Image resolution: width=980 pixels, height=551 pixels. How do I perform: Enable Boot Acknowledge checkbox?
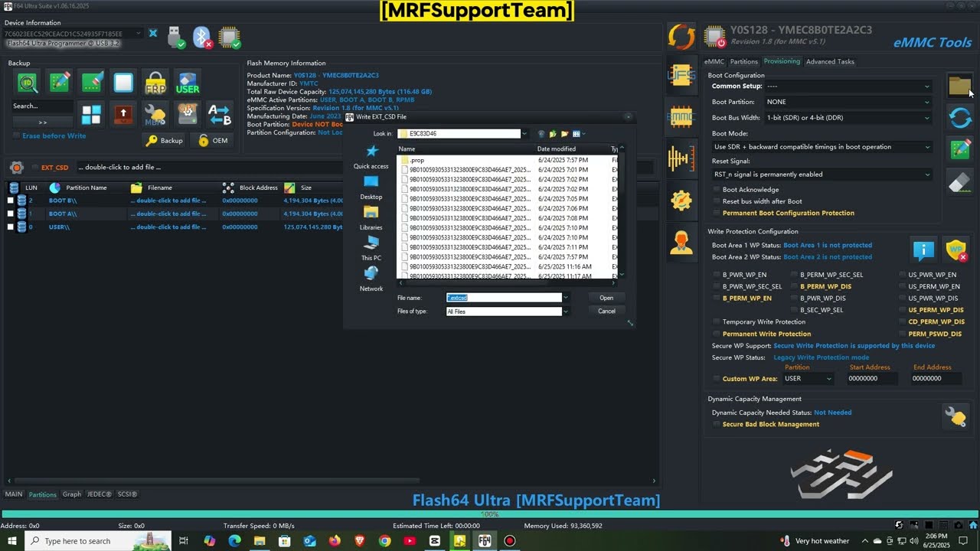[x=717, y=190]
